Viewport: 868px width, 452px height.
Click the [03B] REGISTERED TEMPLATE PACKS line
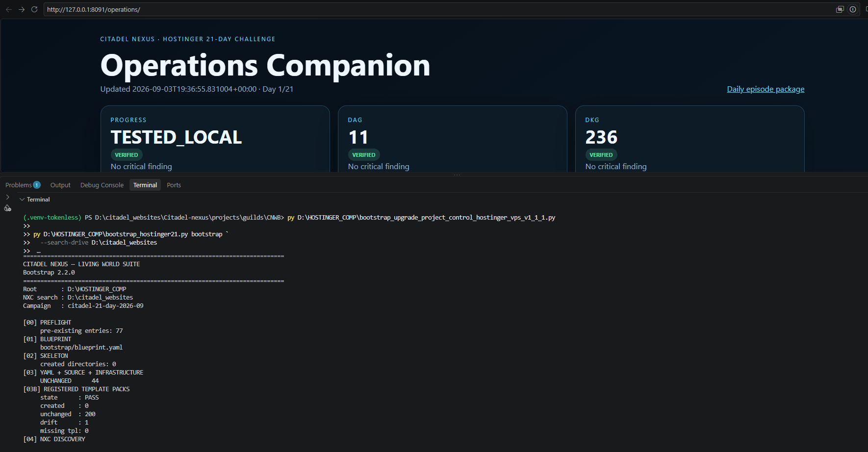click(77, 389)
